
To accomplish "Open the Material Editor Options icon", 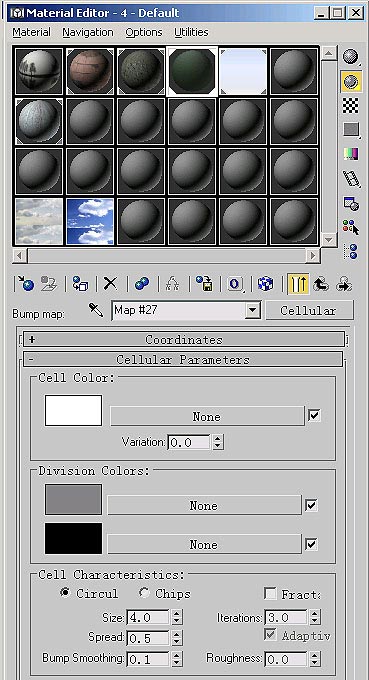I will (351, 203).
